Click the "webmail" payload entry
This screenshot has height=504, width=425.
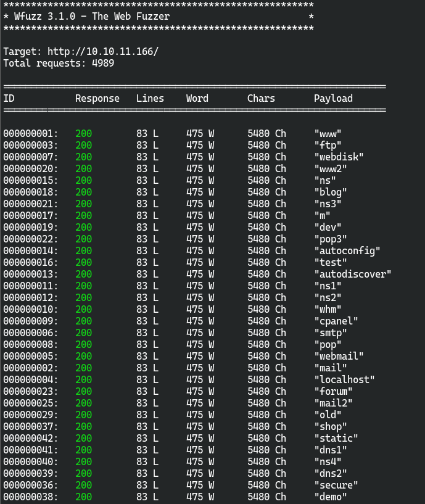coord(339,356)
